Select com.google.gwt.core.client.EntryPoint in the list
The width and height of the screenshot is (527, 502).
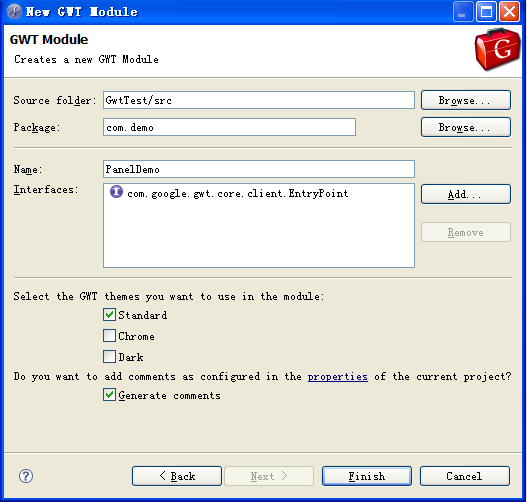pos(237,194)
